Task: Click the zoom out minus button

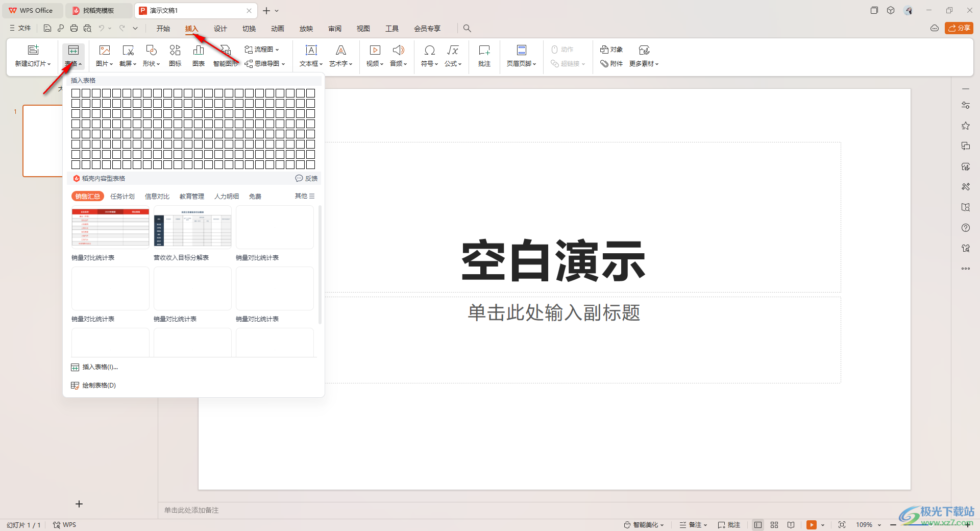Action: 893,525
